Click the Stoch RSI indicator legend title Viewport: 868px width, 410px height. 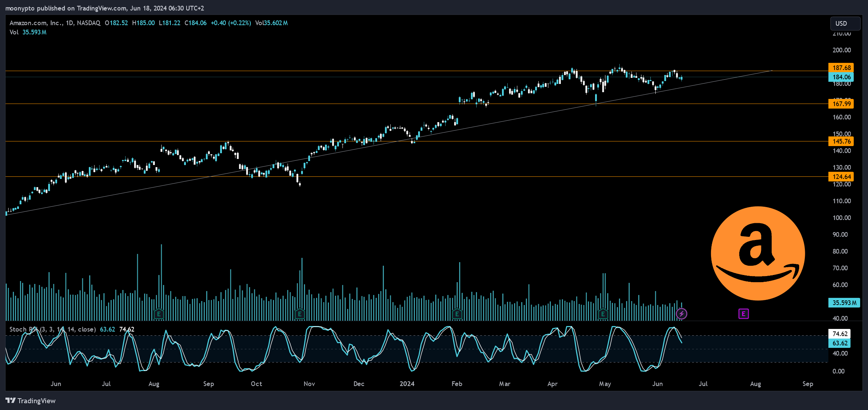[52, 329]
